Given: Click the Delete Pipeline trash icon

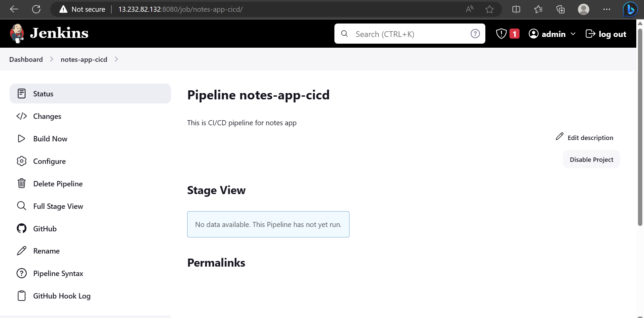Looking at the screenshot, I should coord(21,183).
